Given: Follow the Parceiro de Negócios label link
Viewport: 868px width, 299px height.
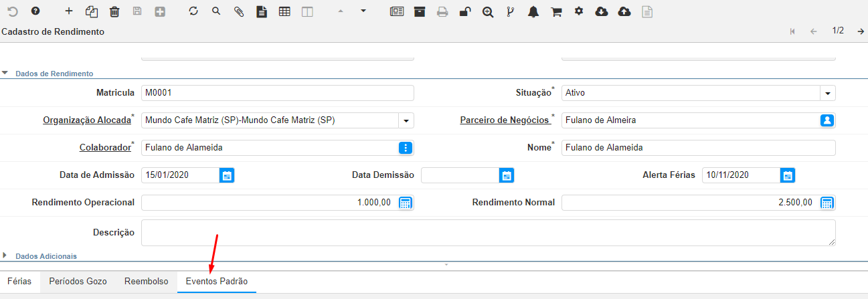Looking at the screenshot, I should coord(505,120).
